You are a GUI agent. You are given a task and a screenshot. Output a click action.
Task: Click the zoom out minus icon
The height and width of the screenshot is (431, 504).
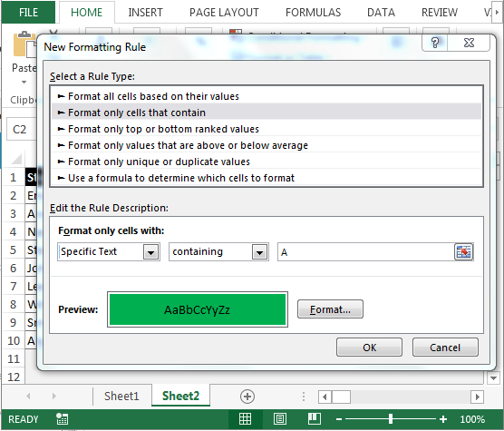[339, 419]
